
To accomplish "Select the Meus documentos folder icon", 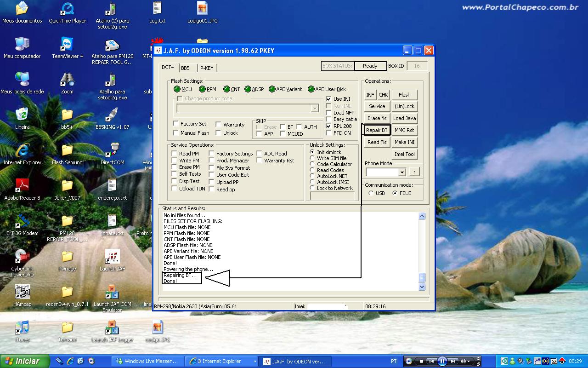I will point(22,13).
